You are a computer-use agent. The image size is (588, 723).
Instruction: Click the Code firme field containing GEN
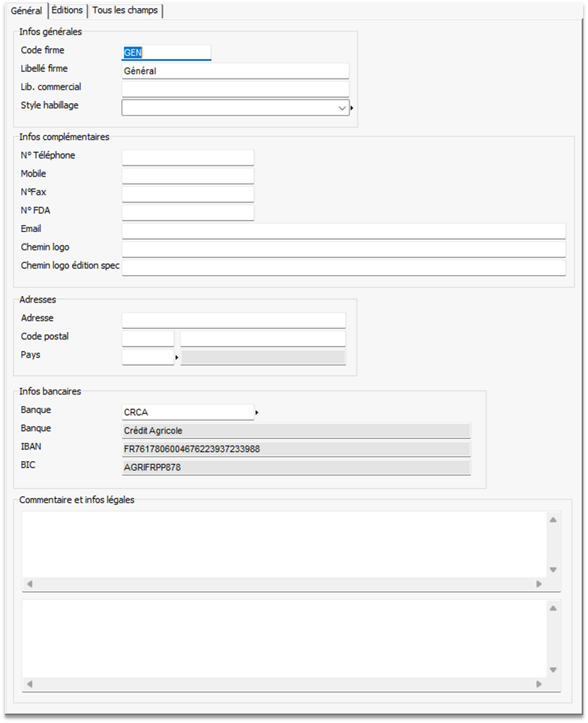pos(166,52)
